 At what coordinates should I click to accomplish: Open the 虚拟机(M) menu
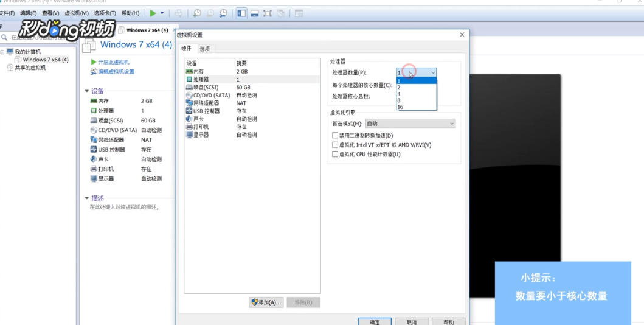[77, 13]
